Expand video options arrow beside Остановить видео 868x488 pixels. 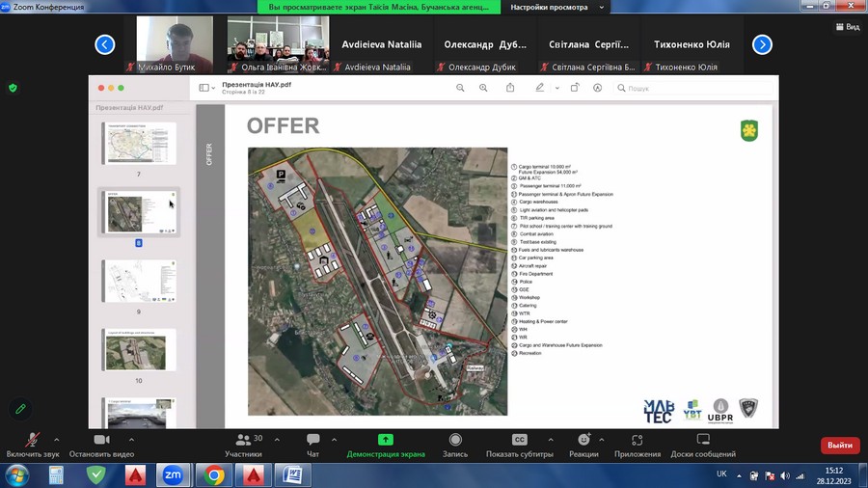131,440
